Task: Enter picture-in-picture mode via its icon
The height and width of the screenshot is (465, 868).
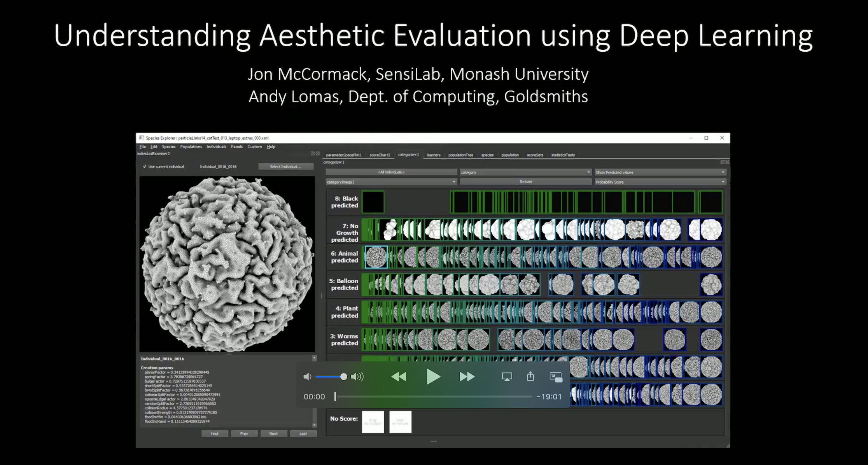Action: click(556, 377)
